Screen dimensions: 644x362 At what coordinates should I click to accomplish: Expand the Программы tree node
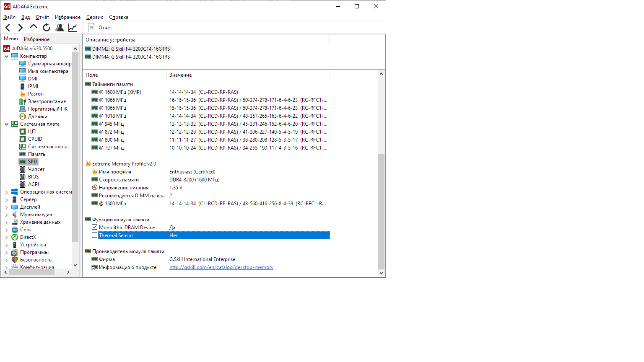(6, 252)
